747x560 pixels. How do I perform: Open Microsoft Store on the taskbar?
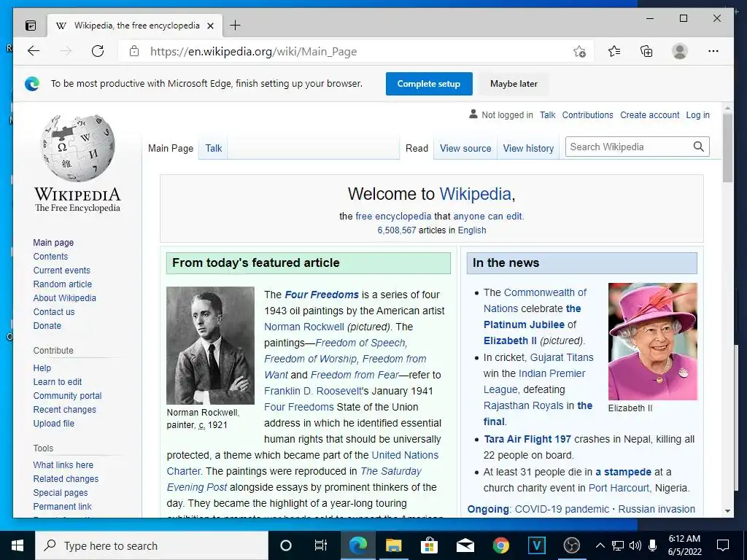(429, 545)
